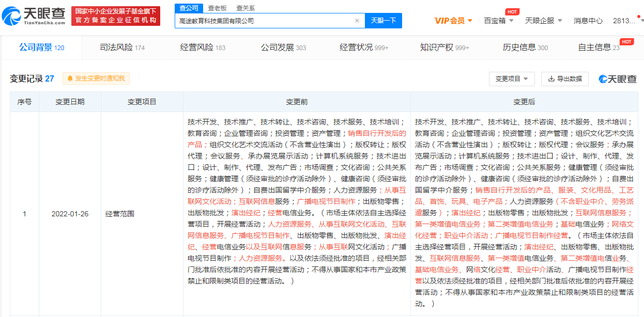The width and height of the screenshot is (644, 317).
Task: Open the VIP会员 dropdown menu
Action: point(453,21)
